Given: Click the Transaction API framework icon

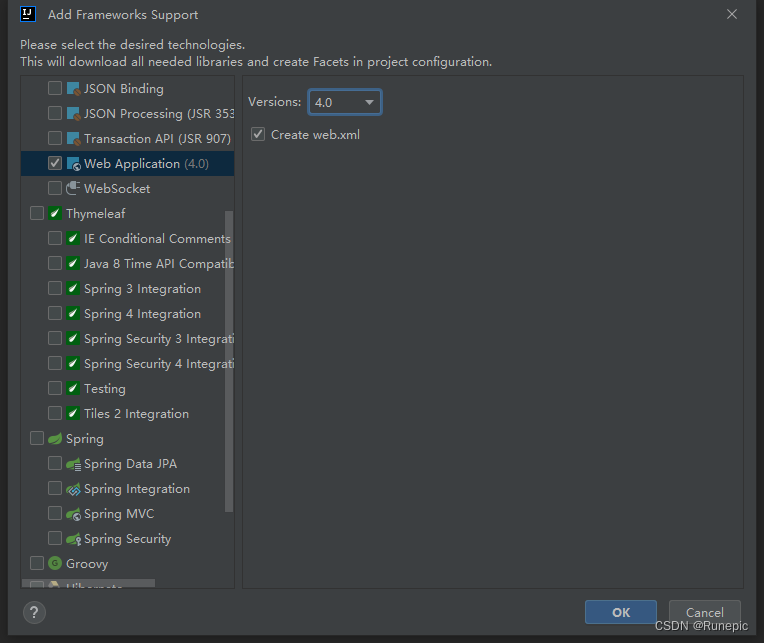Looking at the screenshot, I should click(73, 139).
